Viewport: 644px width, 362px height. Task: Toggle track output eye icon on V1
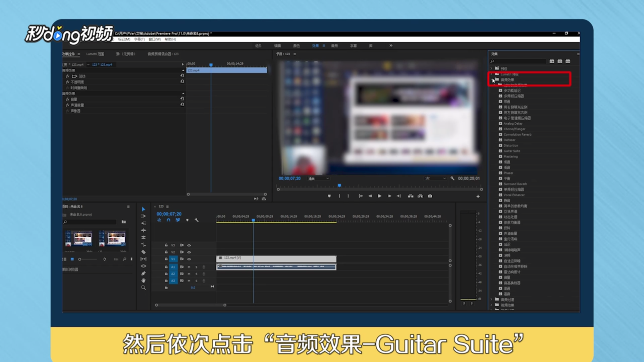click(x=189, y=259)
